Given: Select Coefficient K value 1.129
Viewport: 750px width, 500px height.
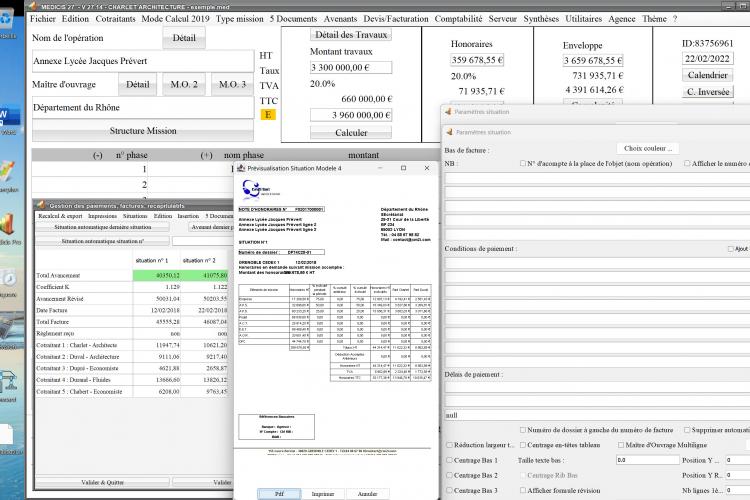Looking at the screenshot, I should [x=157, y=287].
